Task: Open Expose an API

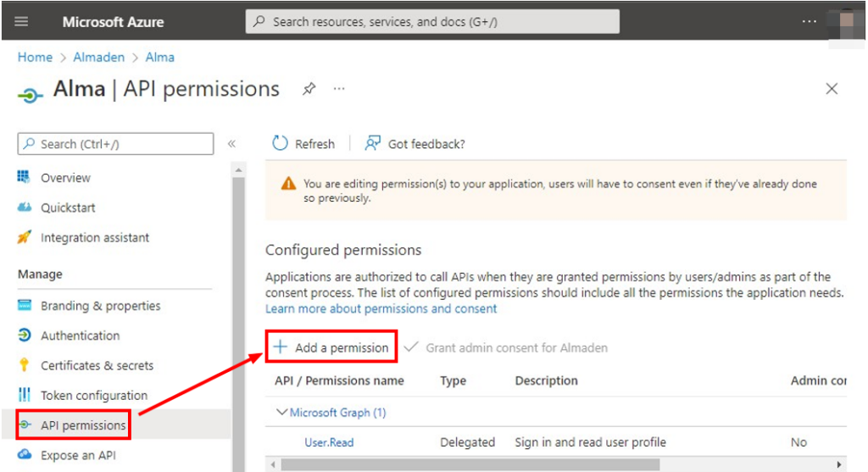Action: tap(78, 455)
